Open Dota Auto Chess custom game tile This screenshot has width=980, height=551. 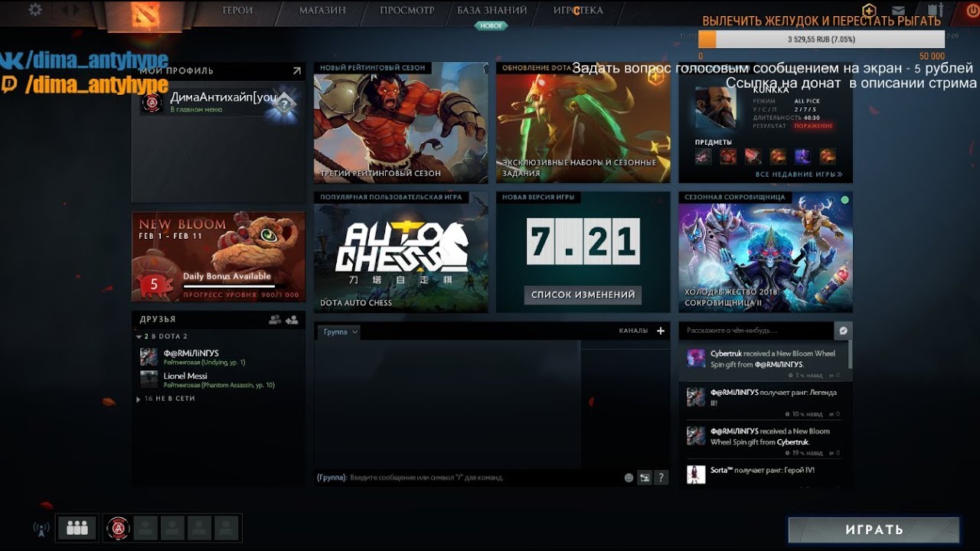tap(400, 252)
